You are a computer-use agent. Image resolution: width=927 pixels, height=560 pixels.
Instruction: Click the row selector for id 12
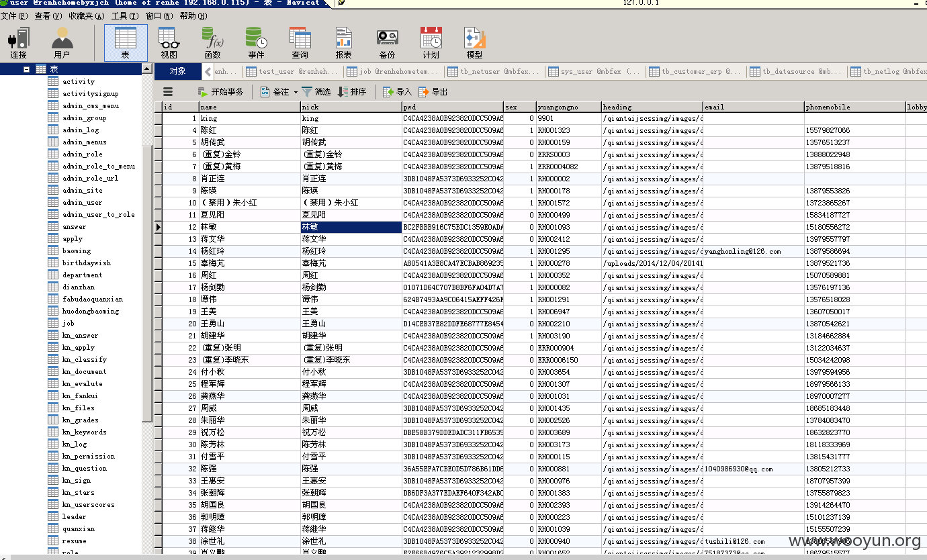click(x=159, y=227)
